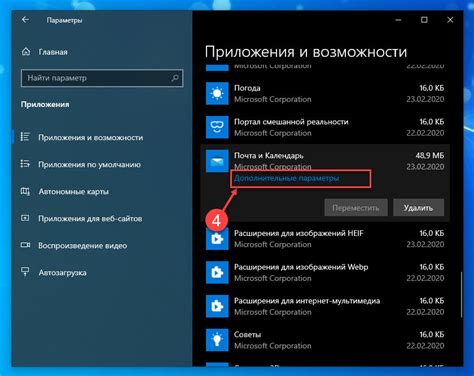Click the Переместить button
This screenshot has width=474, height=376.
(356, 208)
